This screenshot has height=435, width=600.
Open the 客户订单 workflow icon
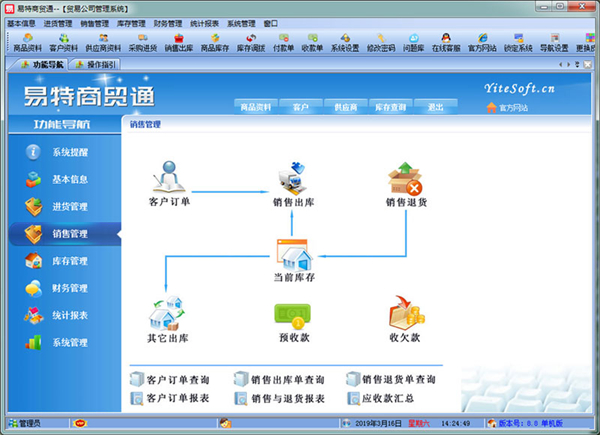click(x=169, y=183)
